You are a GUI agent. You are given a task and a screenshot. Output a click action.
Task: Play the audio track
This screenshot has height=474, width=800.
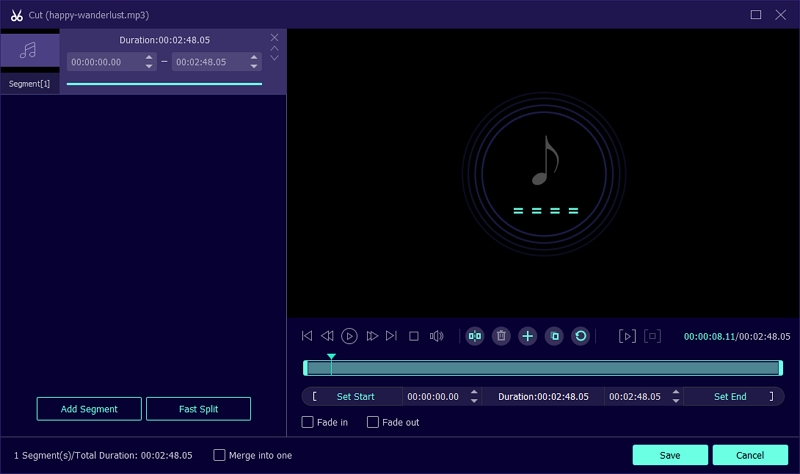349,336
